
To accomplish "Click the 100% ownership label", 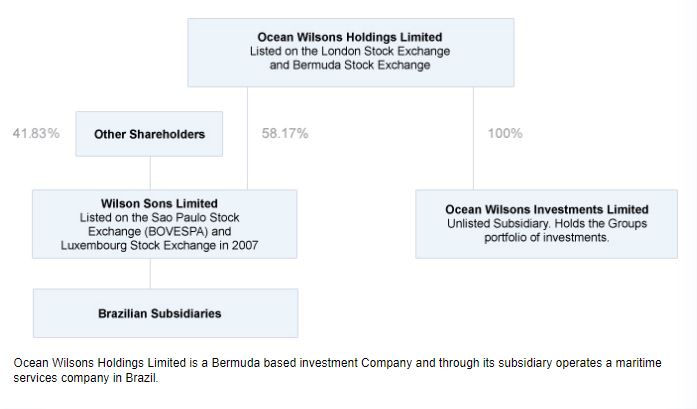I will 505,133.
